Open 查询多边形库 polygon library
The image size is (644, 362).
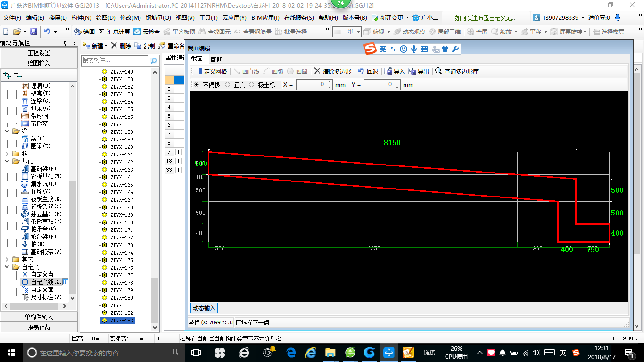(457, 71)
